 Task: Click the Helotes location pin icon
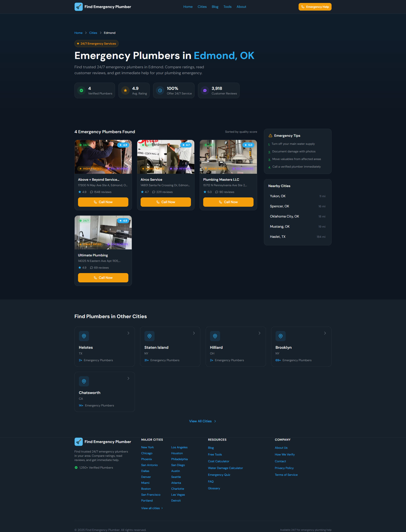(84, 336)
